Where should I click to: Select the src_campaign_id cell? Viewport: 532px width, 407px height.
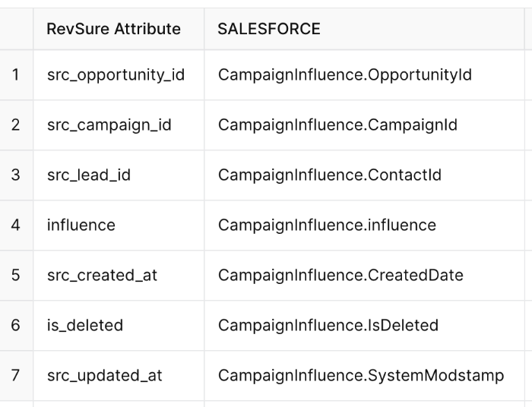pyautogui.click(x=119, y=125)
